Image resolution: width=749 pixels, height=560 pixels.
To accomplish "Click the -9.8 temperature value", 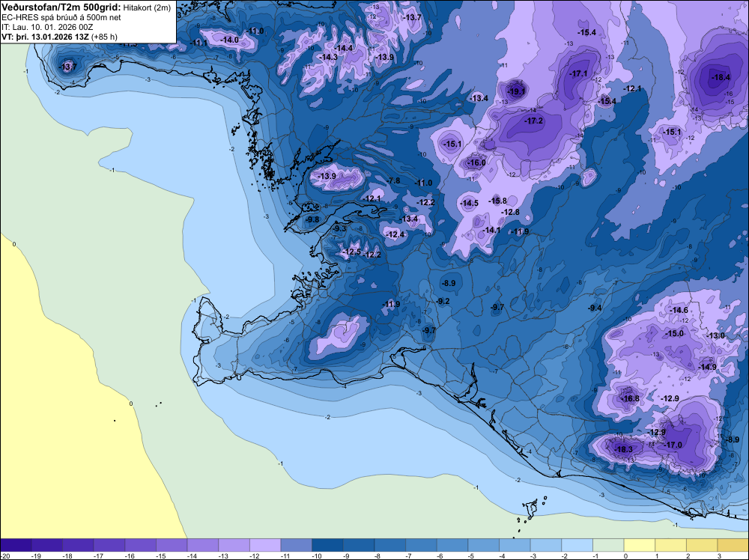I will click(x=312, y=219).
